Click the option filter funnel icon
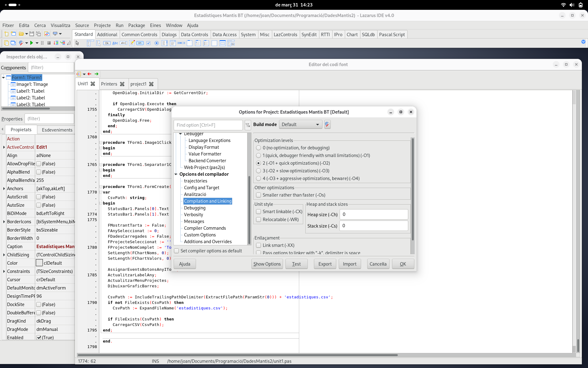This screenshot has height=368, width=588. pyautogui.click(x=248, y=125)
